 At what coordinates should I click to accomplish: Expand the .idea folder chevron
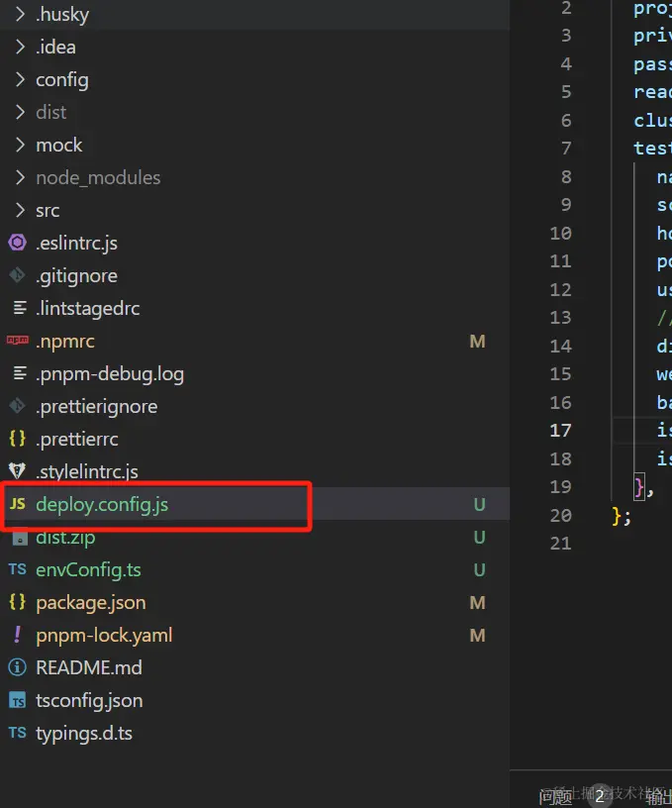[x=20, y=47]
